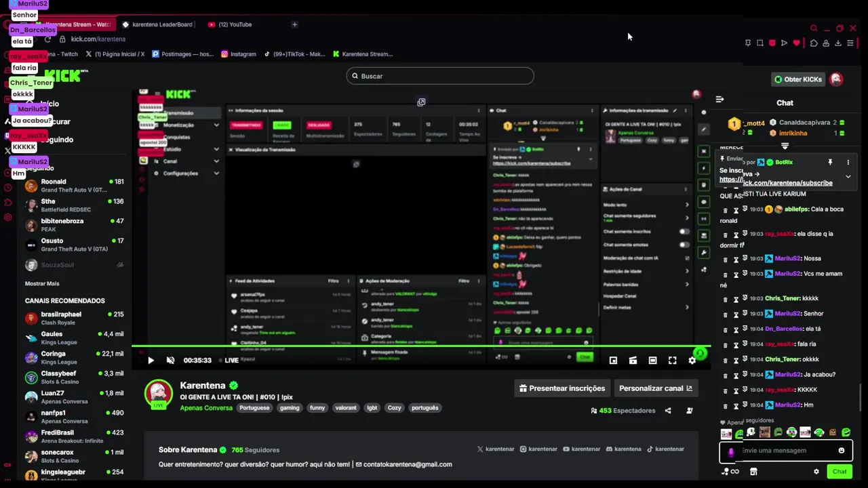Viewport: 868px width, 488px height.
Task: Open Gaules in recommended channels
Action: click(75, 338)
